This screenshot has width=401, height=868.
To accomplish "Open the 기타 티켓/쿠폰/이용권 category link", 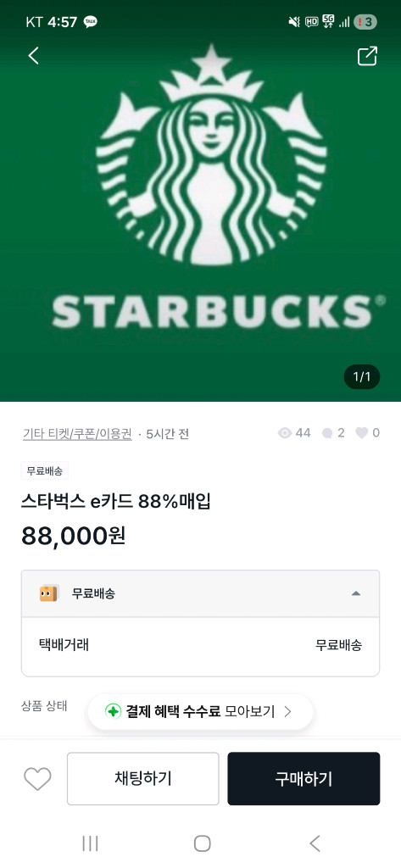I will point(77,433).
